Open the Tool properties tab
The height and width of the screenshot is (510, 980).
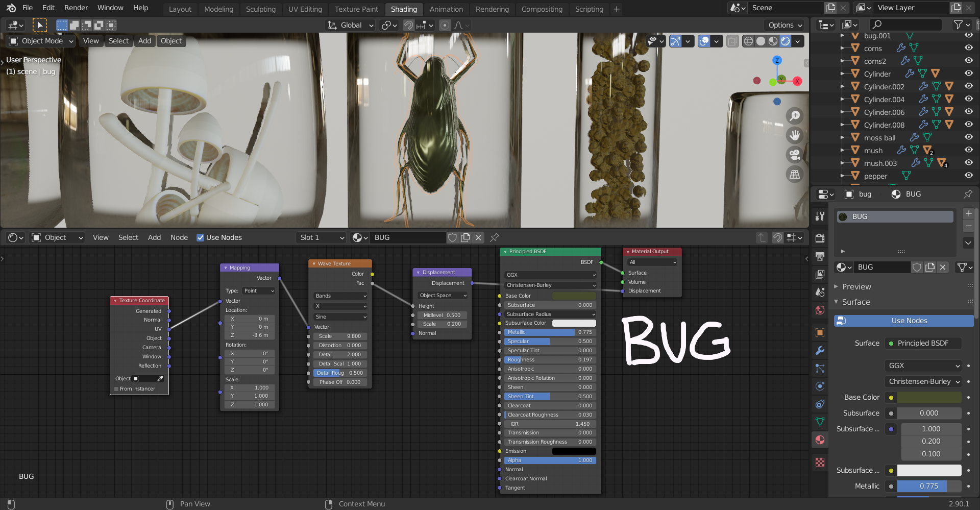point(820,216)
